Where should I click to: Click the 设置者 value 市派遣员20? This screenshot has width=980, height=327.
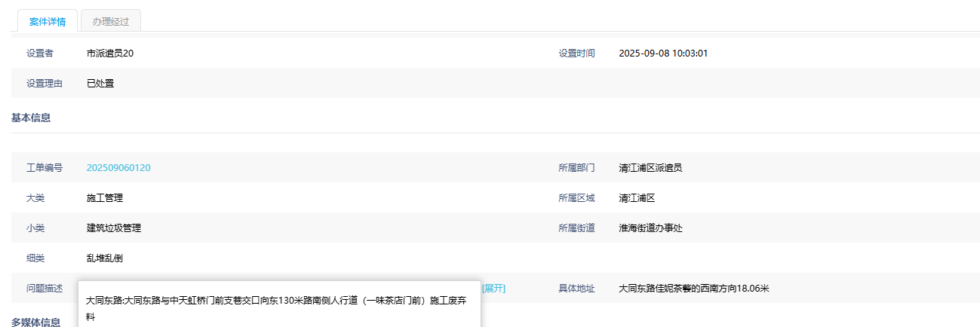(x=110, y=53)
